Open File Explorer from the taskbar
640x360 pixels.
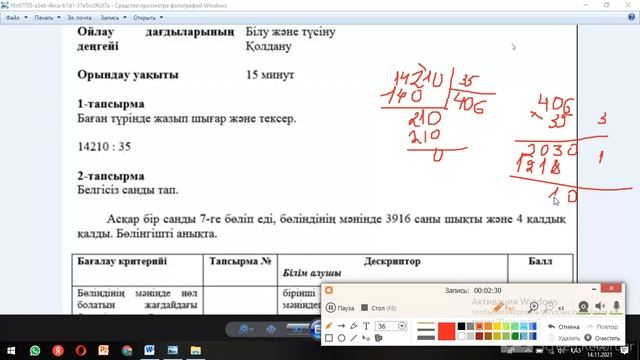196,351
